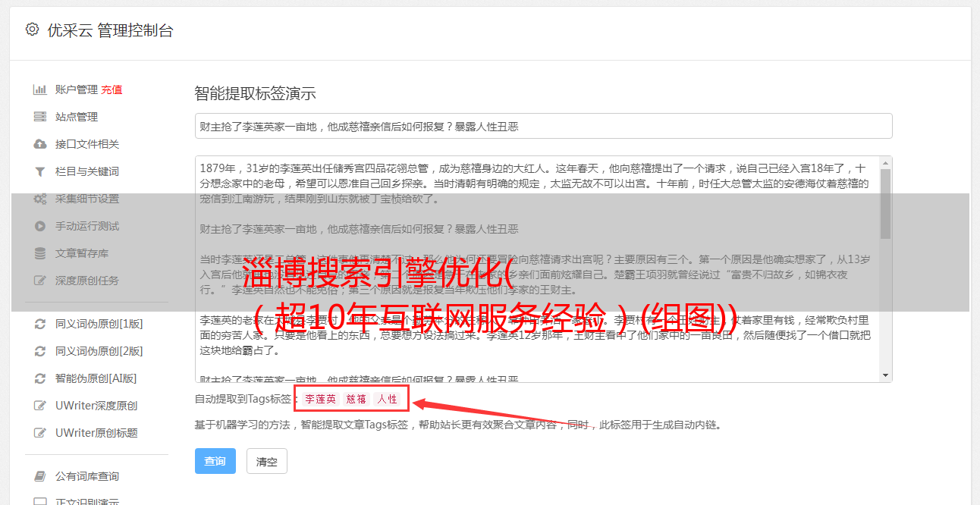
Task: Open the 充值 recharge link
Action: click(112, 89)
